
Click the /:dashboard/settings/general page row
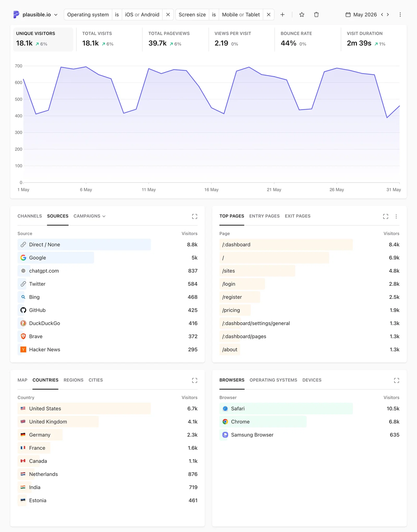coord(309,323)
